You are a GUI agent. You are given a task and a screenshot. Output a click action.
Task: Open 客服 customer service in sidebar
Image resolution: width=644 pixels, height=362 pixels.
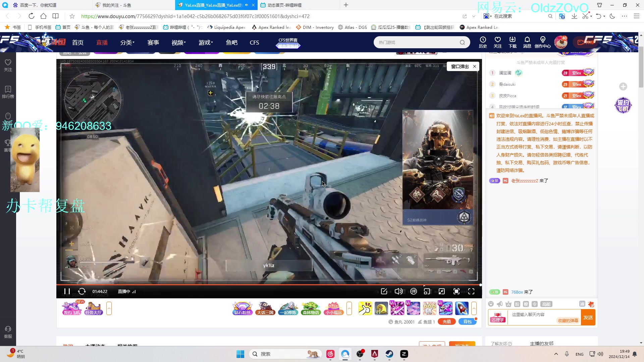(8, 332)
